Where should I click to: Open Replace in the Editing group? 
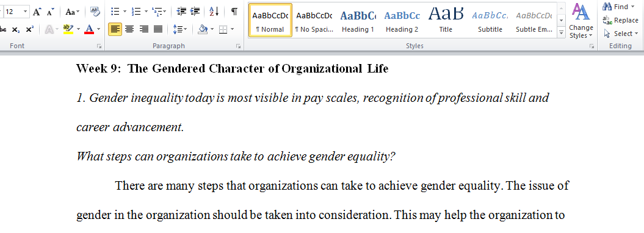pos(621,20)
